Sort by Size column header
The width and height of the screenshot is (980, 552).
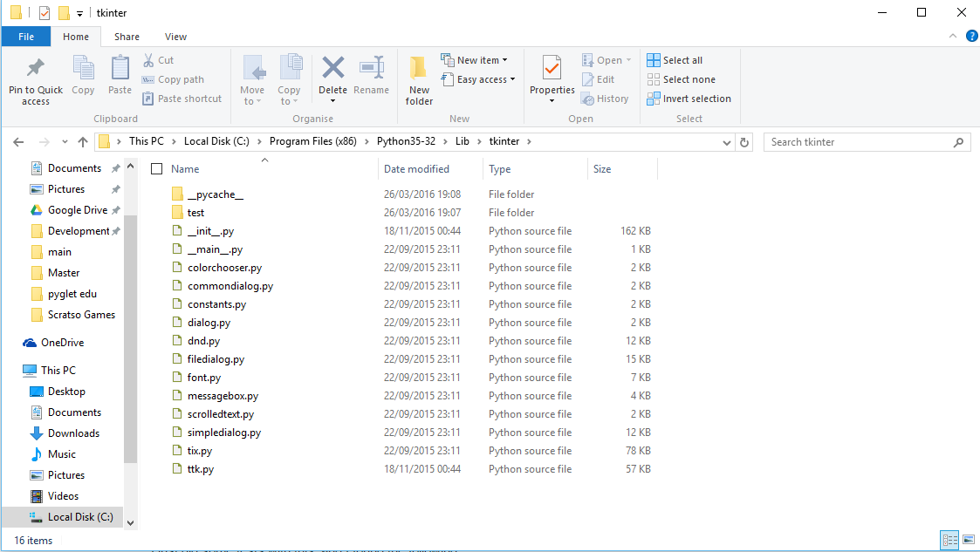tap(602, 169)
